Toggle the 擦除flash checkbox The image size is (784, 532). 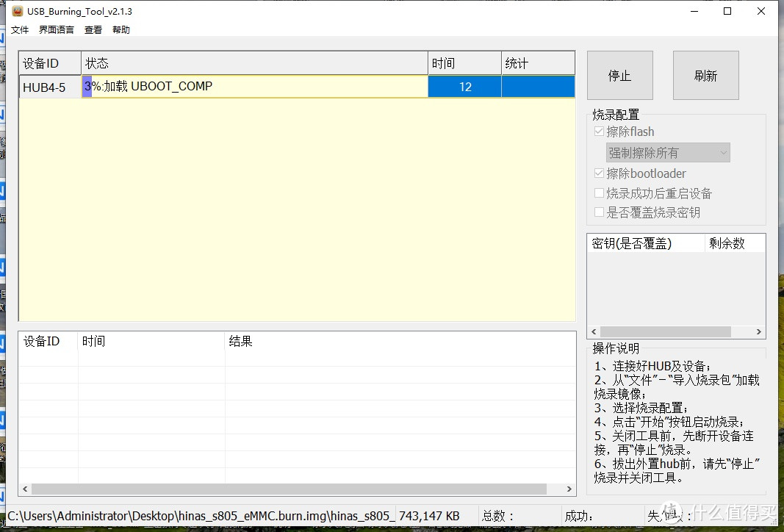(600, 132)
